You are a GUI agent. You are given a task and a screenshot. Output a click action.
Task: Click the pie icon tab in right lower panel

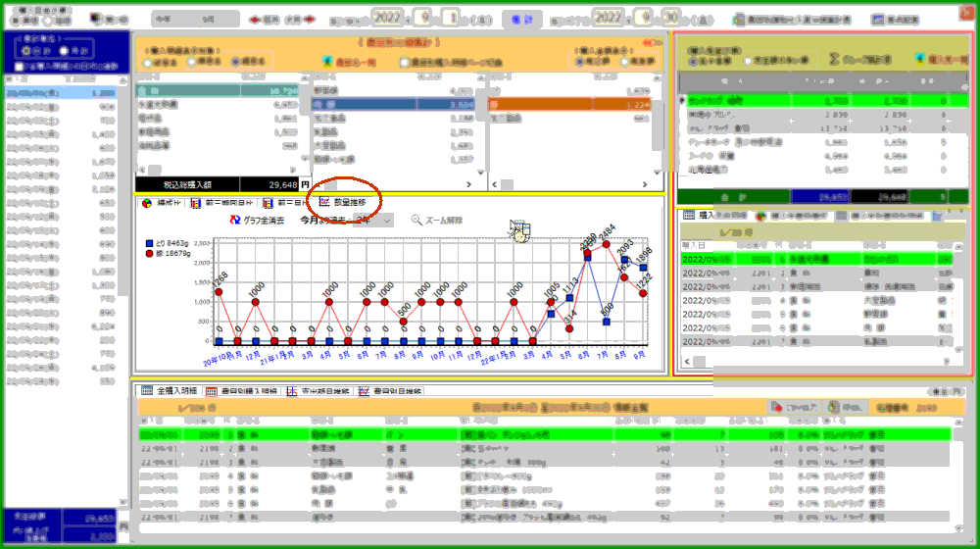click(760, 216)
